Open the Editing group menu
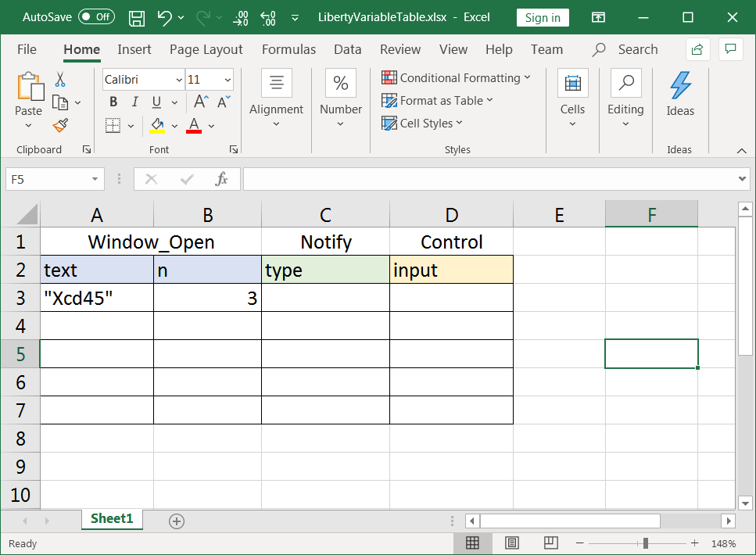Viewport: 756px width, 555px height. coord(625,98)
